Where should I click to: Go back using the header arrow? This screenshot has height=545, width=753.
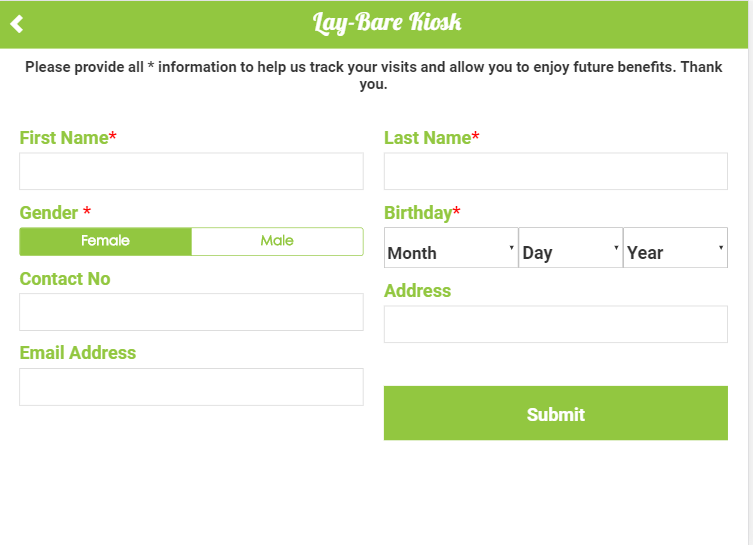[16, 24]
